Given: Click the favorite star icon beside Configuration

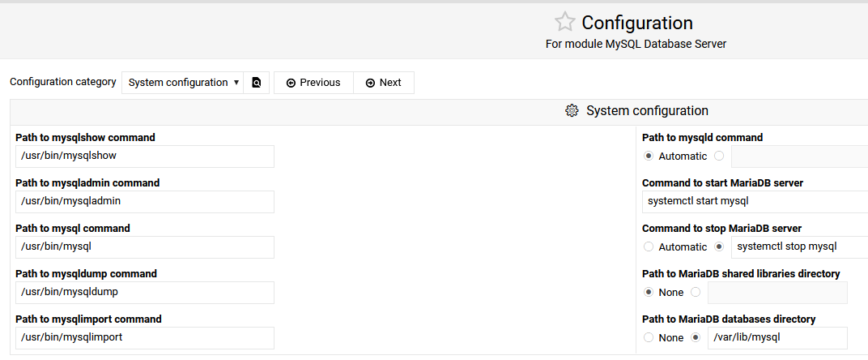Looking at the screenshot, I should tap(564, 22).
